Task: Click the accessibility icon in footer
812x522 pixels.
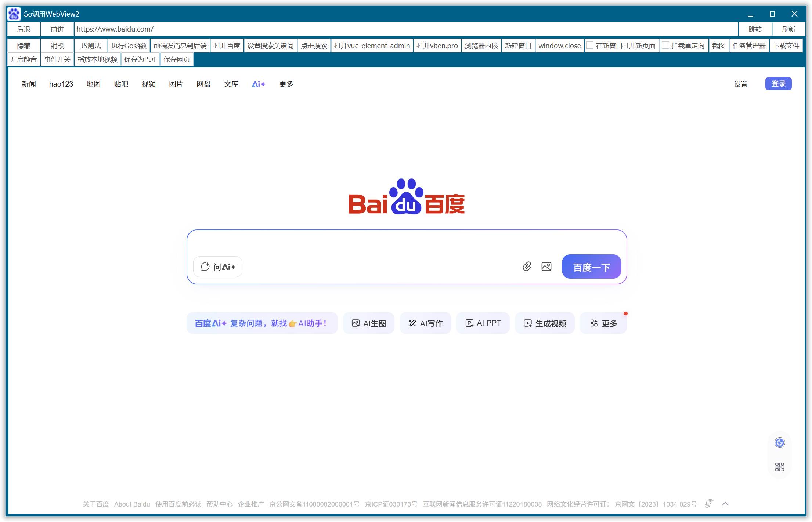Action: coord(708,504)
